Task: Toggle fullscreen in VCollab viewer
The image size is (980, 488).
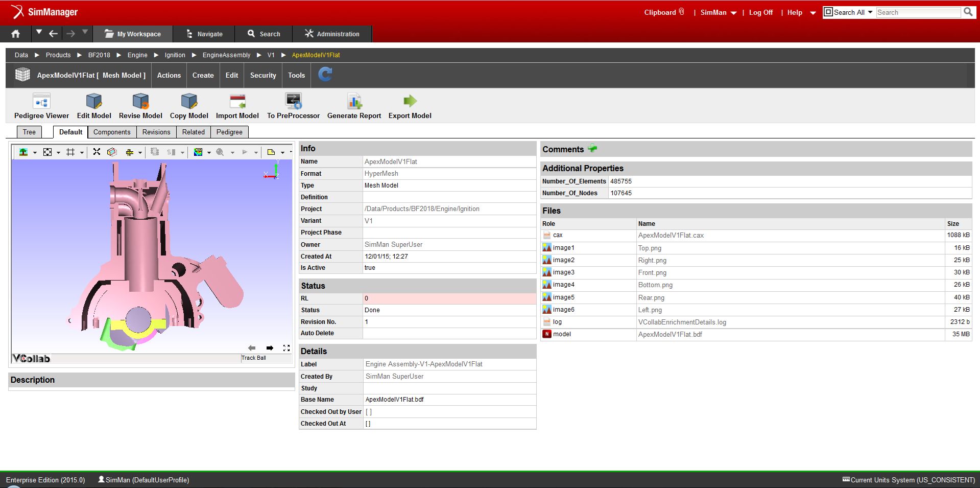Action: [286, 348]
